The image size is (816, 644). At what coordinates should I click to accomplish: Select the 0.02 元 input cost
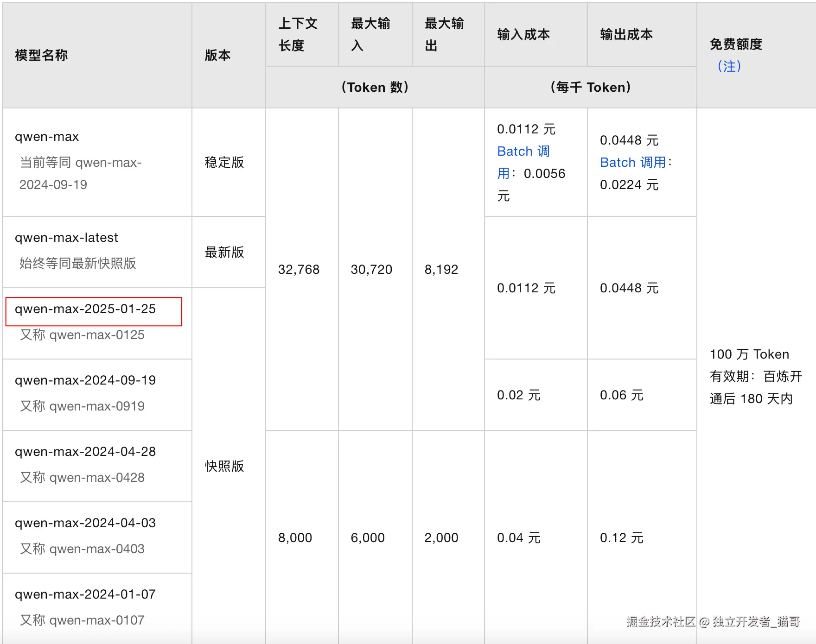coord(519,395)
